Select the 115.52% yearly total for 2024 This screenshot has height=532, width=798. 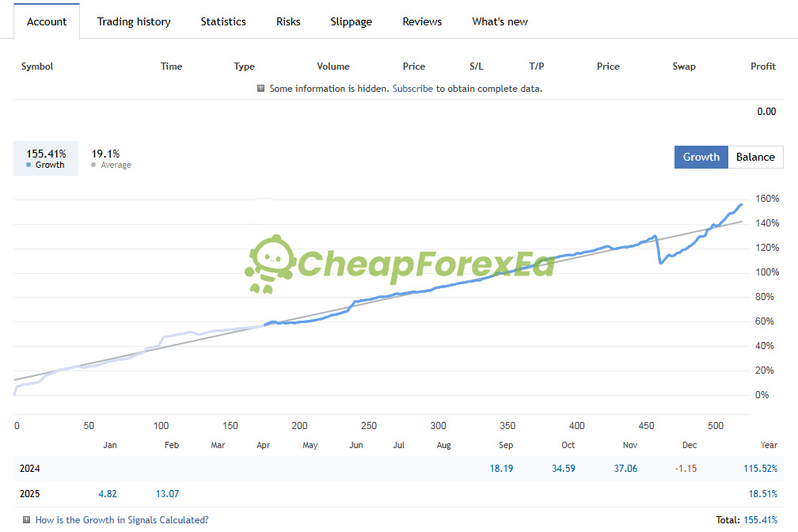pos(760,469)
